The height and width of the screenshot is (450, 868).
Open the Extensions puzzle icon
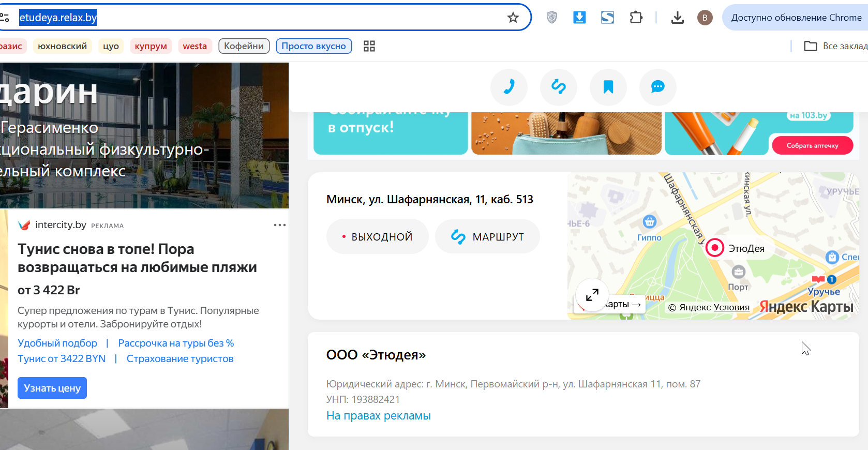(x=636, y=18)
